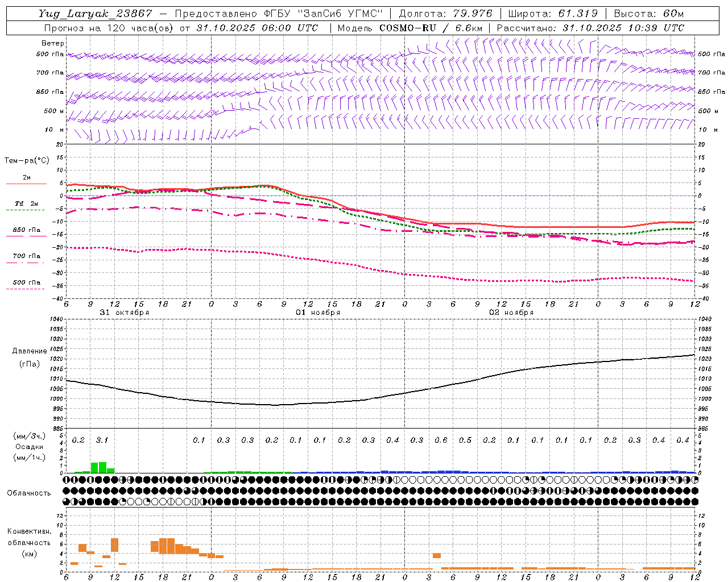Click the Облачность cloud cover label

coord(29,493)
